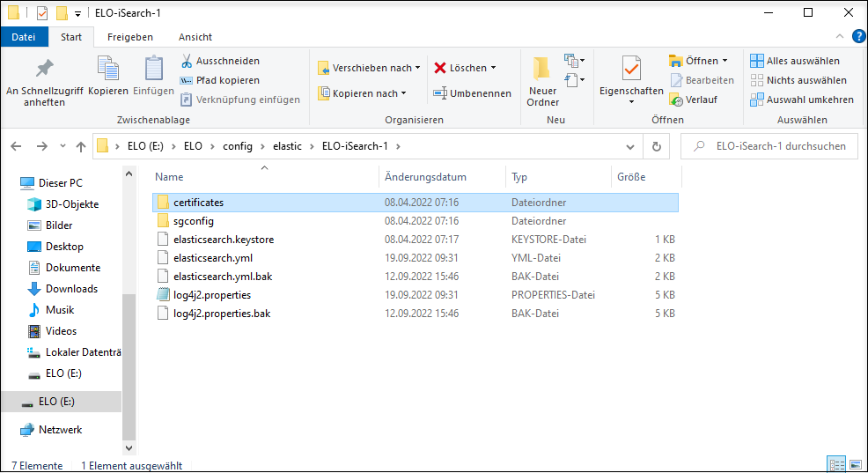Sort by the Name column header
868x473 pixels.
(x=265, y=177)
